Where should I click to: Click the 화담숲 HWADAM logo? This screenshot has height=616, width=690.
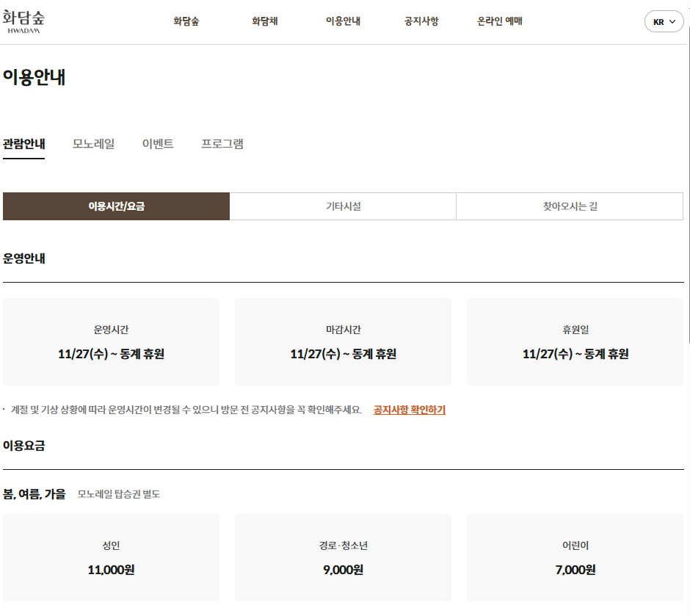23,21
